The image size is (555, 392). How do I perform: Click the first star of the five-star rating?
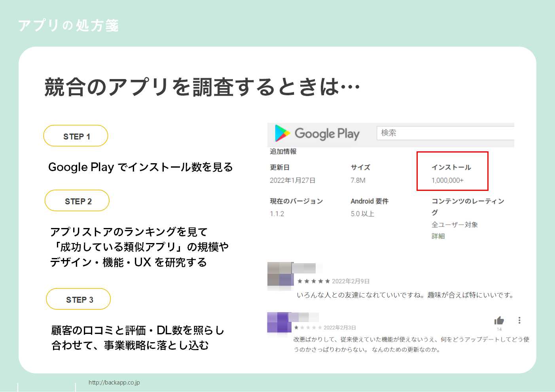coord(299,281)
